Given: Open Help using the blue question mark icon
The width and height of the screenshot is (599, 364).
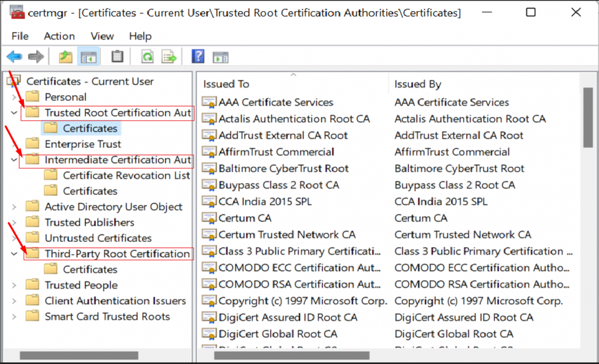Looking at the screenshot, I should click(x=198, y=57).
